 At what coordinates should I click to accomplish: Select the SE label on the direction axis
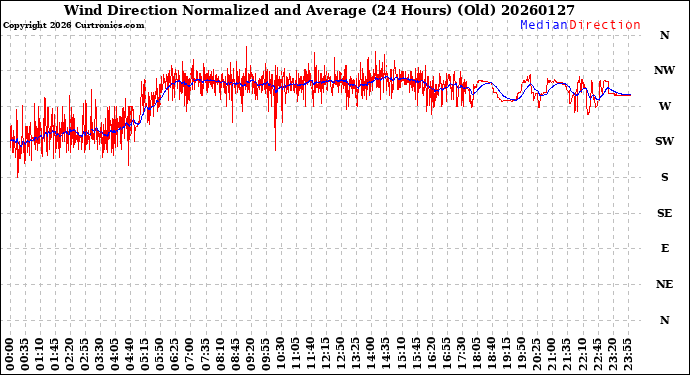point(664,213)
